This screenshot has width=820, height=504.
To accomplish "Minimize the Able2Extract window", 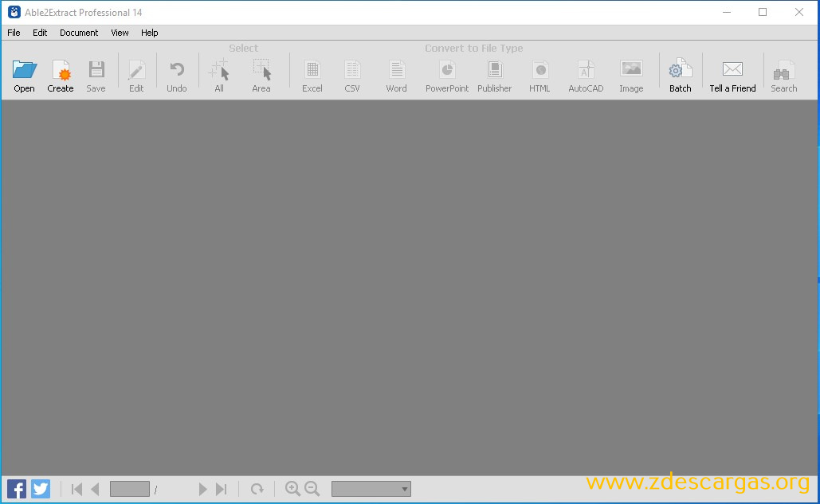I will click(x=727, y=12).
